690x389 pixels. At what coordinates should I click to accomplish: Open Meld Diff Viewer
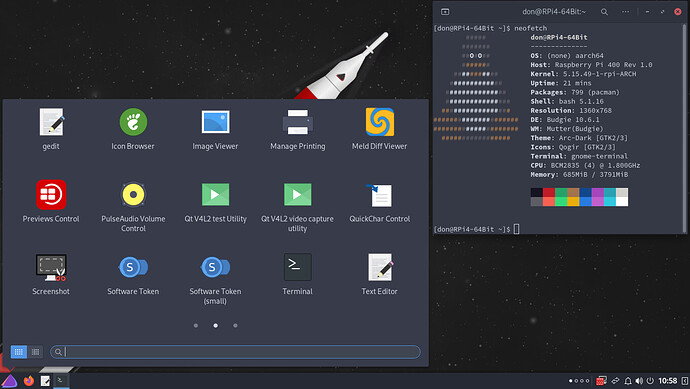(x=379, y=128)
